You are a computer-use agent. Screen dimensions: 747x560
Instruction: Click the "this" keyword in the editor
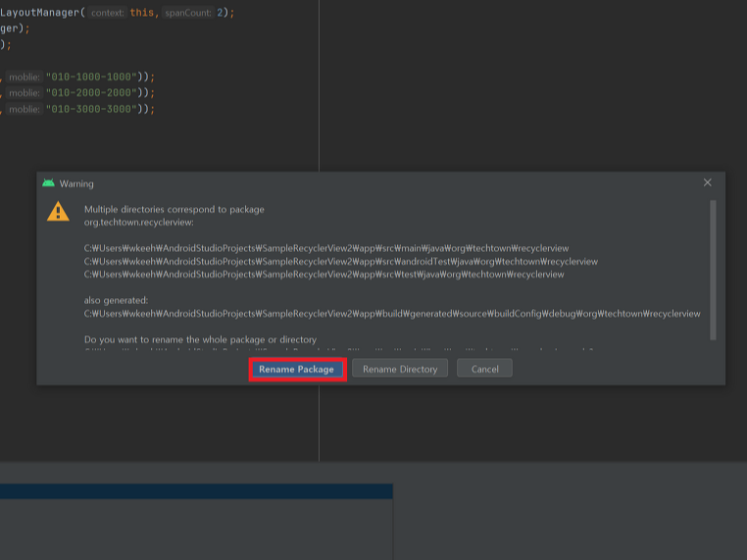[x=142, y=13]
